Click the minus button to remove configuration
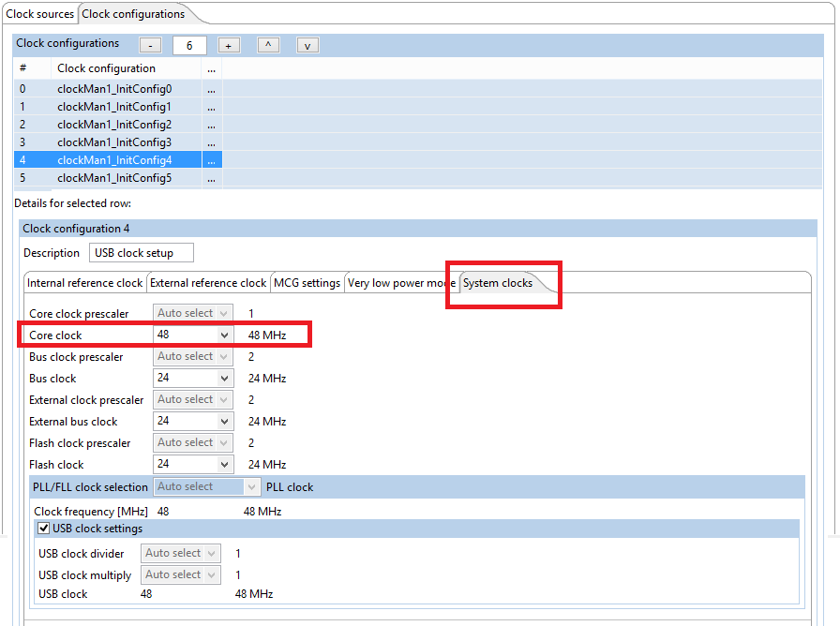 click(151, 45)
